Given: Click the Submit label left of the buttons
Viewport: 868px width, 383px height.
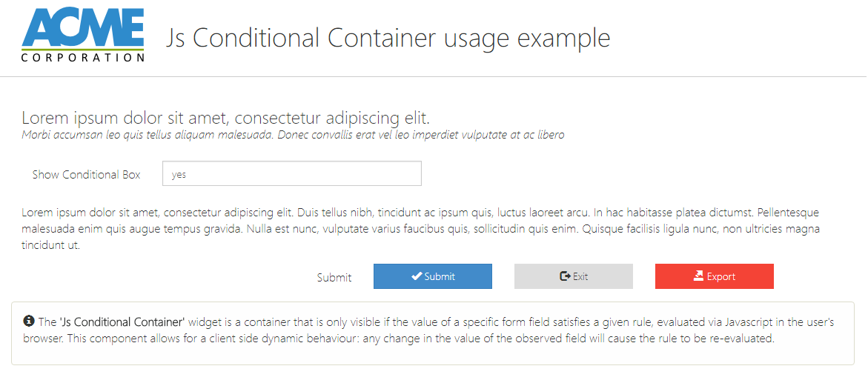Looking at the screenshot, I should pyautogui.click(x=334, y=278).
